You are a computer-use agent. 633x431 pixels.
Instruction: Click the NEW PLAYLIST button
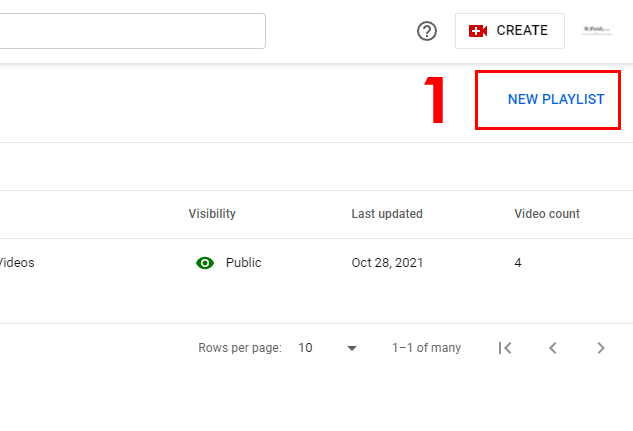pyautogui.click(x=556, y=99)
